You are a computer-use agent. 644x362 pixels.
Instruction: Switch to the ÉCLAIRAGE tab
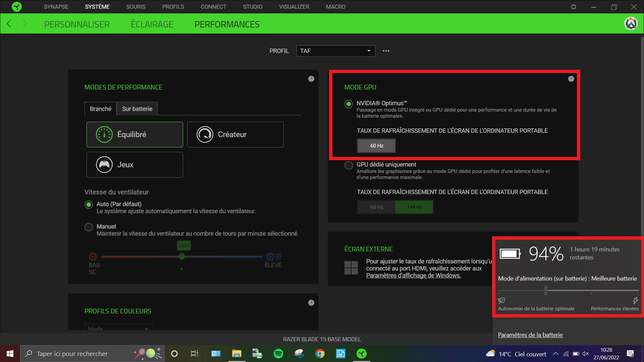pos(152,24)
